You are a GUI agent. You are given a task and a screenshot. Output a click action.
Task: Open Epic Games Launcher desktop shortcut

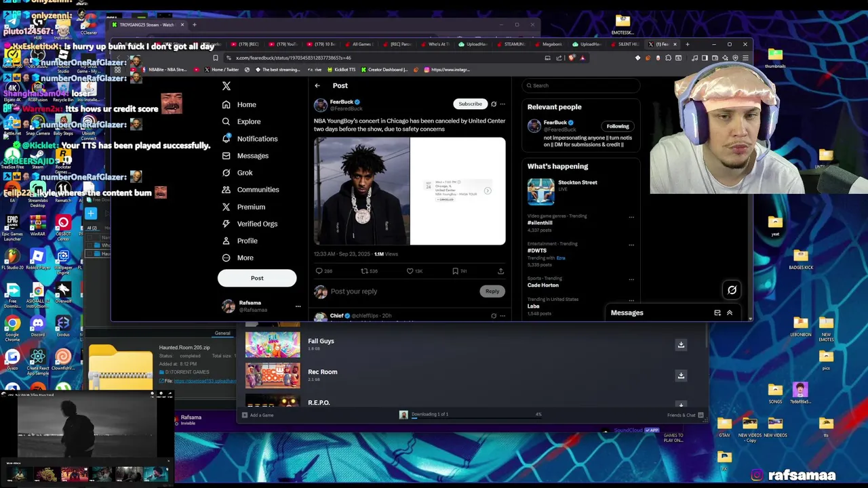12,228
